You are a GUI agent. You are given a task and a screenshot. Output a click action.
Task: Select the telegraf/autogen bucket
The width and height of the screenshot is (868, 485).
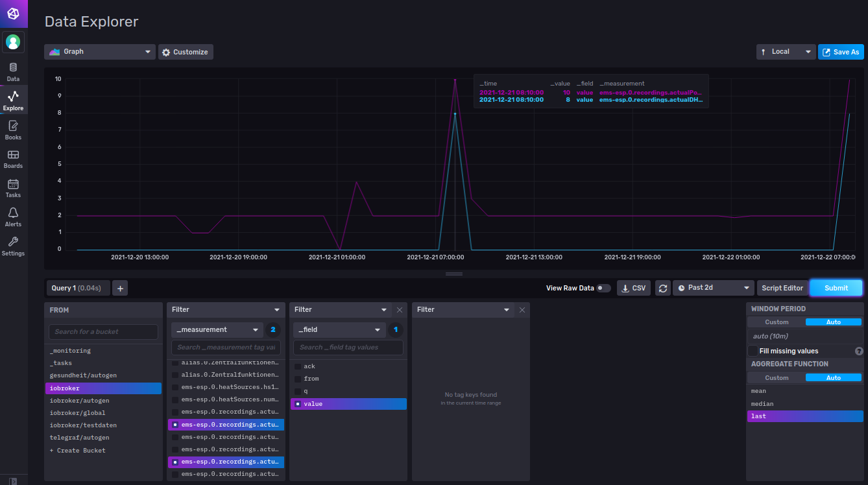click(x=103, y=438)
